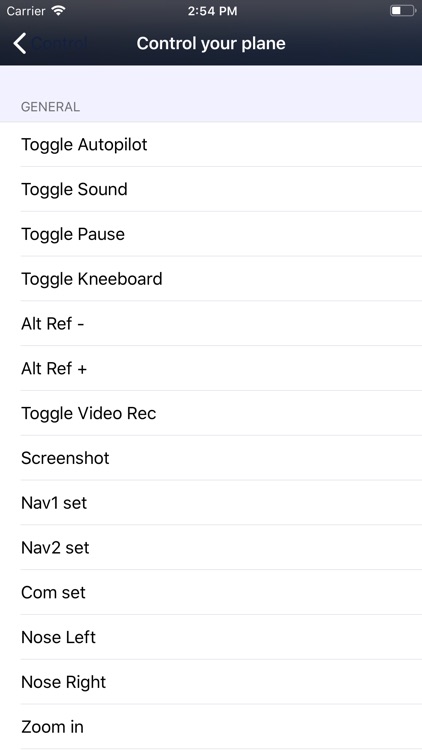Select Nav2 set row
This screenshot has height=750, width=422.
pyautogui.click(x=211, y=548)
